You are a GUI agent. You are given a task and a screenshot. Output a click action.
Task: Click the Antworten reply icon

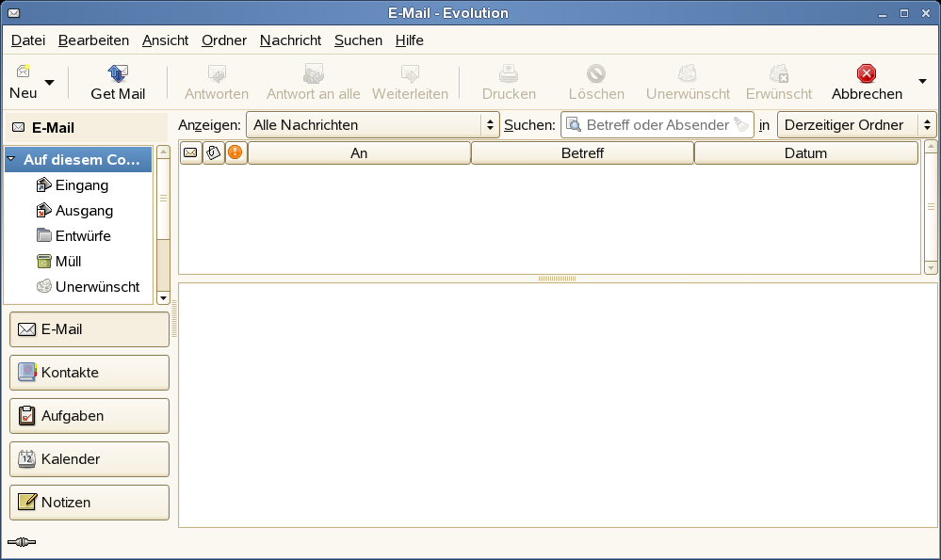[217, 73]
